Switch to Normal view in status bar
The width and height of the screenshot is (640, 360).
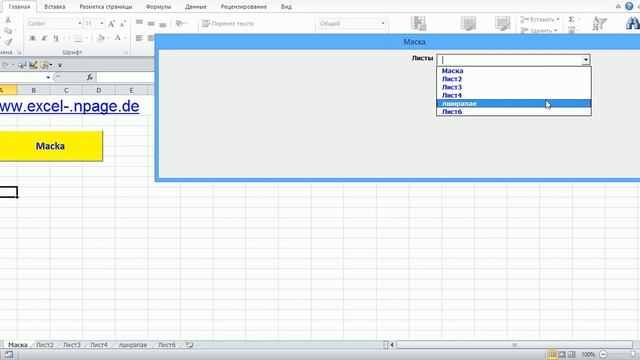[552, 354]
